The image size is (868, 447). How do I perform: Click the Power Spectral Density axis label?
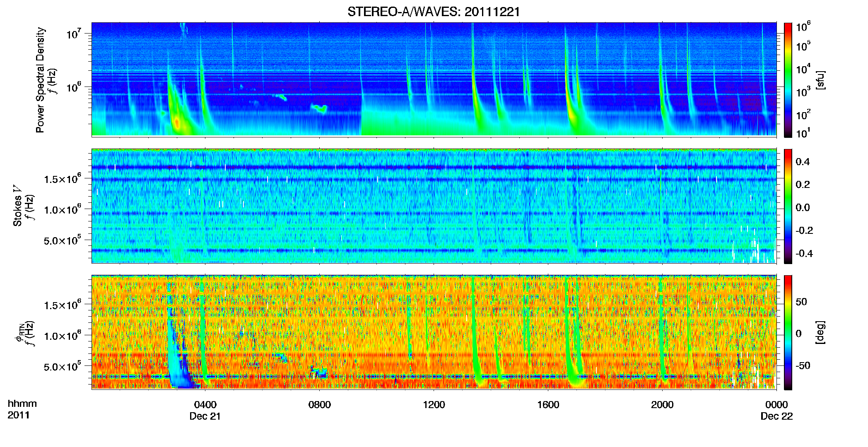(x=40, y=80)
